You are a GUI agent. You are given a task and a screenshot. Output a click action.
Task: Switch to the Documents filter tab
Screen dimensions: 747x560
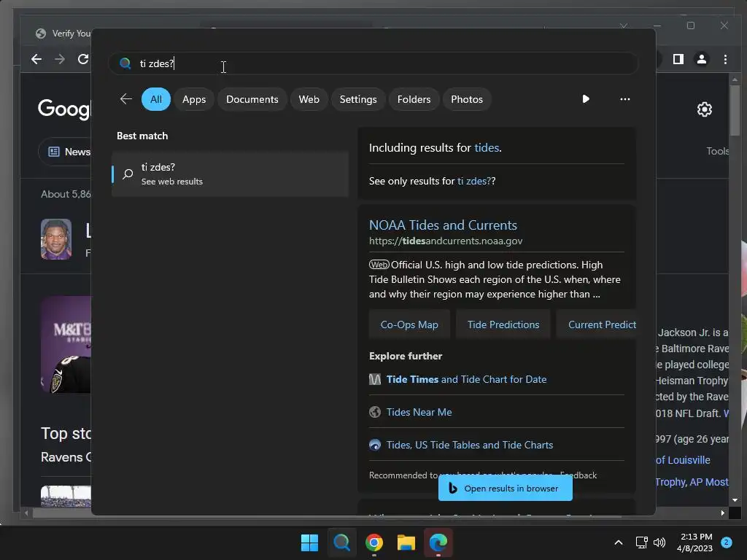pyautogui.click(x=252, y=99)
